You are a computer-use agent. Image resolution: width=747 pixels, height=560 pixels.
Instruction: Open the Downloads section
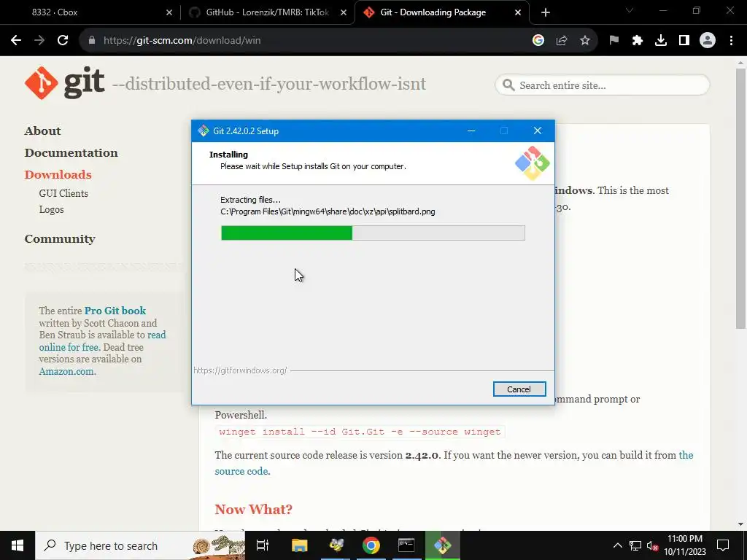(x=58, y=175)
